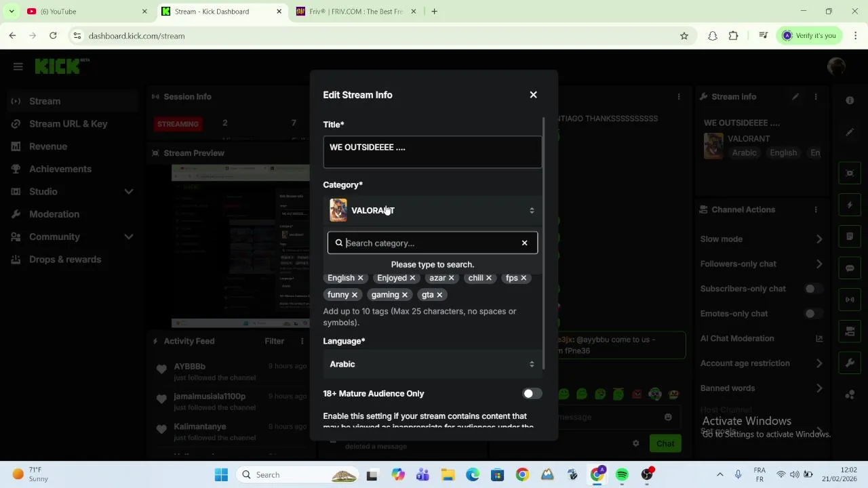Open the Activity Feed options menu

pyautogui.click(x=302, y=341)
